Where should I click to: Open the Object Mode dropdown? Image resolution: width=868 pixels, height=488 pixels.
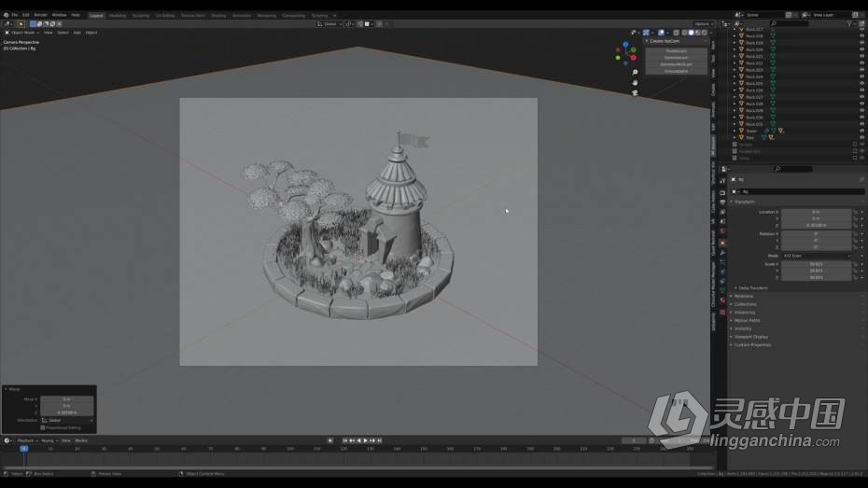[22, 33]
